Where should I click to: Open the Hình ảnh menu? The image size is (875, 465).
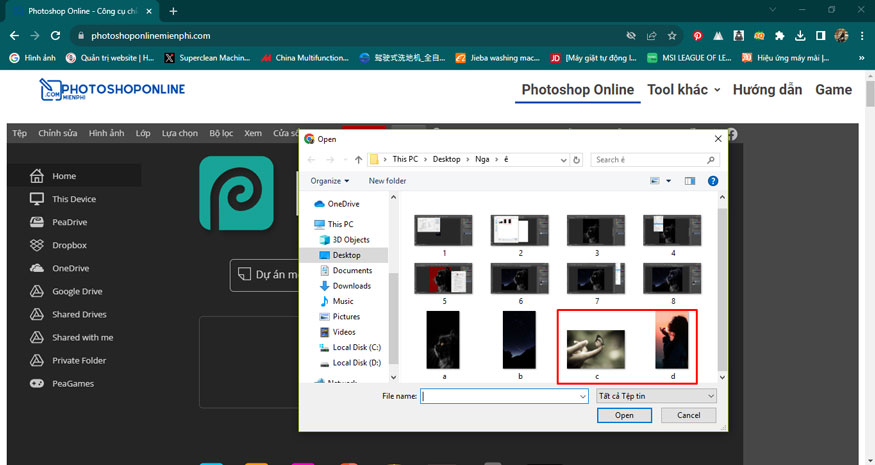(x=106, y=133)
